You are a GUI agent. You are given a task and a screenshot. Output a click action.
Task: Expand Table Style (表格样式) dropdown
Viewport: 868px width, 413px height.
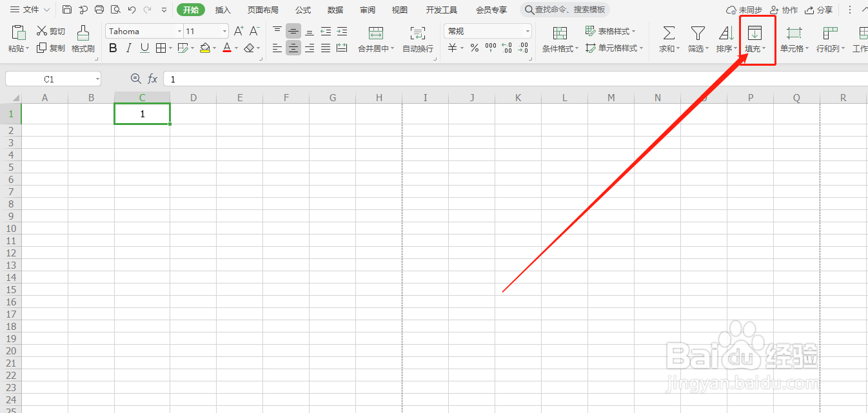[634, 31]
